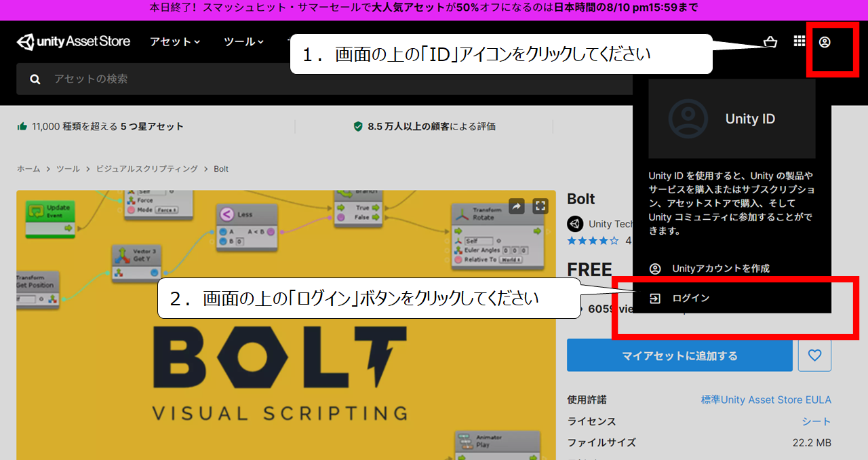Viewport: 868px width, 460px height.
Task: Click the 11,000 種類を超える 5 つ星アセット text
Action: pyautogui.click(x=108, y=126)
